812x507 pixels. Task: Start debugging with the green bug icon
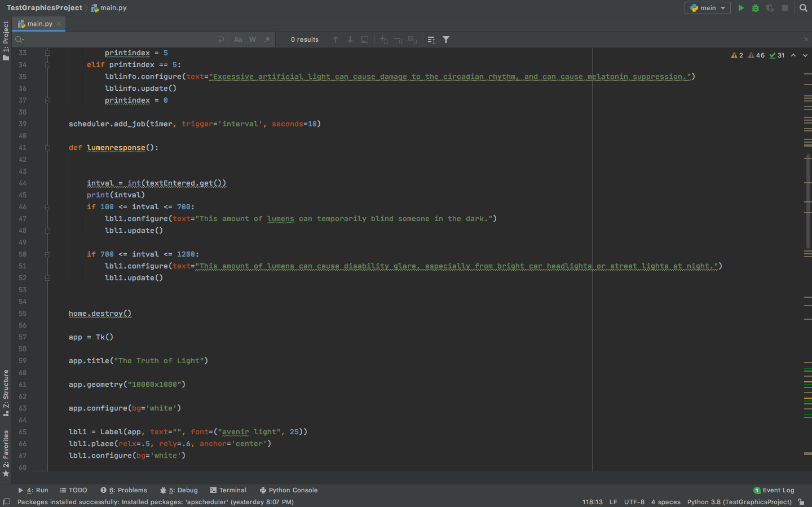coord(756,8)
